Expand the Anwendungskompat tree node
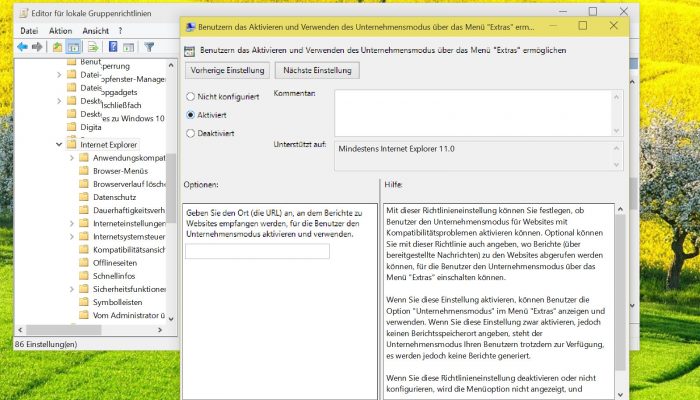700x400 pixels. click(x=71, y=158)
